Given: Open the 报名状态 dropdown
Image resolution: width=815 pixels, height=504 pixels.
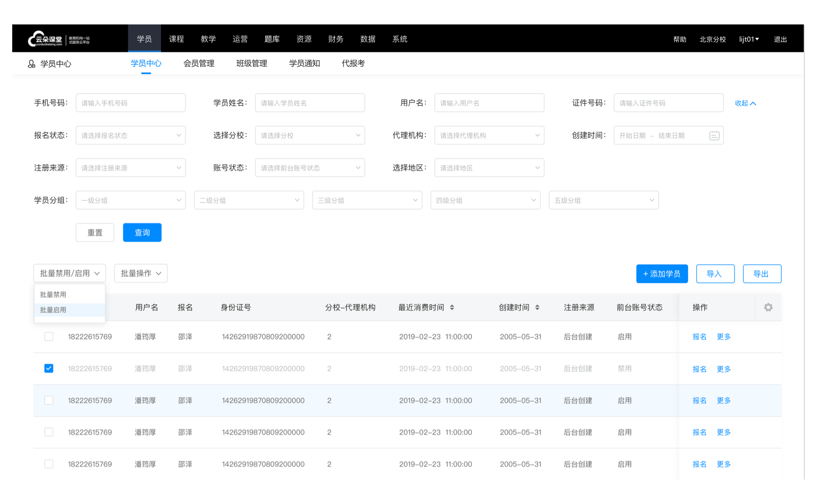Looking at the screenshot, I should (130, 135).
